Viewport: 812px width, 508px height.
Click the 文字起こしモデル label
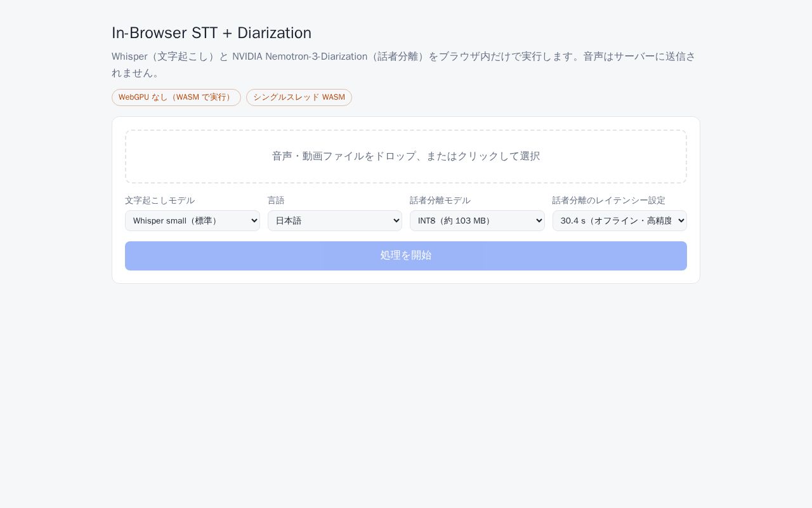[x=160, y=200]
